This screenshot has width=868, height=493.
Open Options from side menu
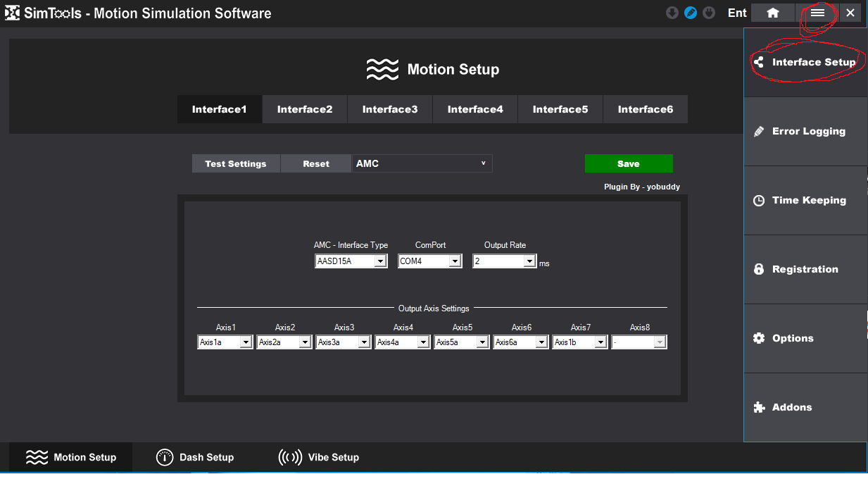[805, 338]
